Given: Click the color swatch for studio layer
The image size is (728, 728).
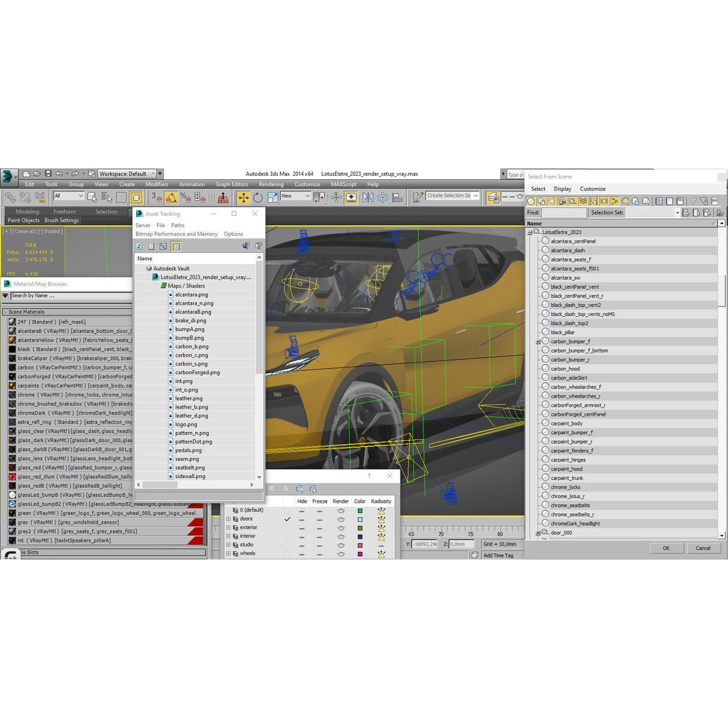Looking at the screenshot, I should pyautogui.click(x=360, y=545).
